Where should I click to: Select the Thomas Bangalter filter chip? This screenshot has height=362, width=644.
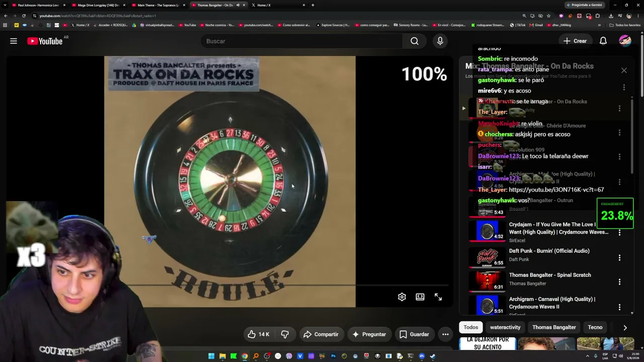point(554,327)
